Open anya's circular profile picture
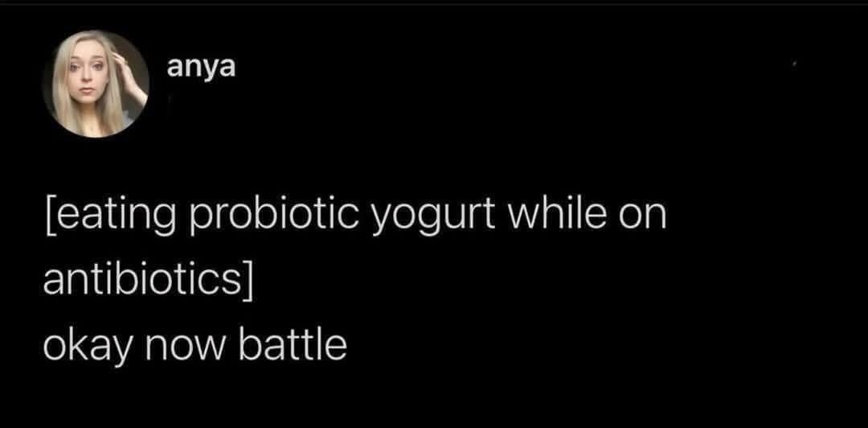This screenshot has height=428, width=868. [96, 83]
